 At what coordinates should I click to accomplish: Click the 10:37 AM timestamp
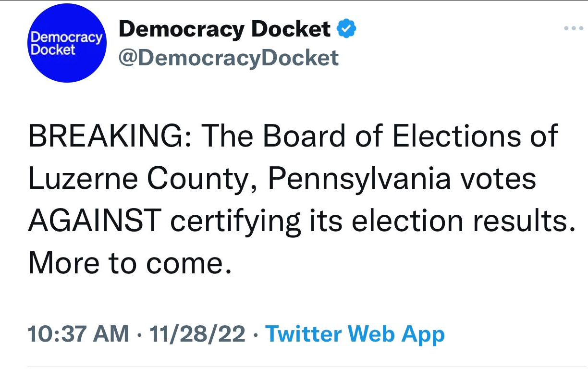click(x=78, y=333)
